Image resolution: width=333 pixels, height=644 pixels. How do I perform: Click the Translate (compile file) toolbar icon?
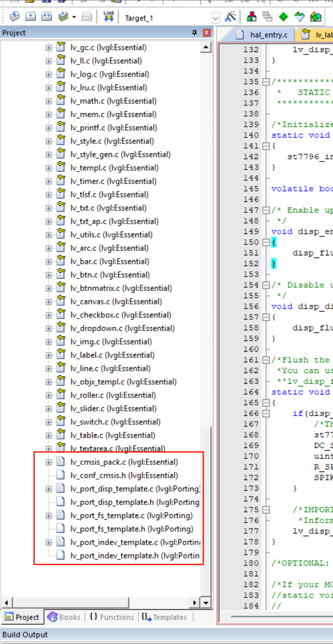coord(15,17)
